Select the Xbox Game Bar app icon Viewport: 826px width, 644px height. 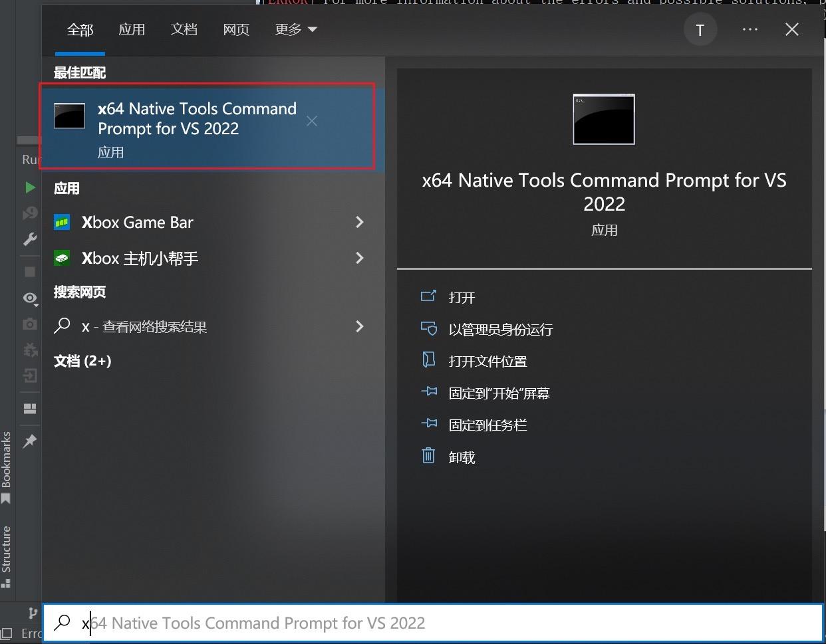tap(63, 222)
